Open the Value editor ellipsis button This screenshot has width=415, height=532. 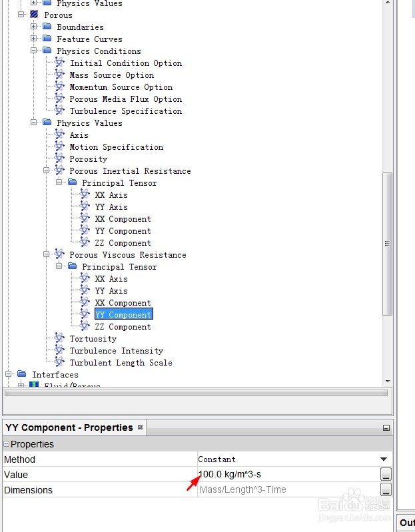click(x=386, y=474)
